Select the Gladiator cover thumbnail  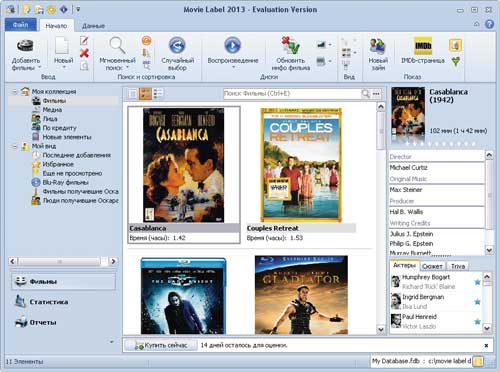[301, 295]
